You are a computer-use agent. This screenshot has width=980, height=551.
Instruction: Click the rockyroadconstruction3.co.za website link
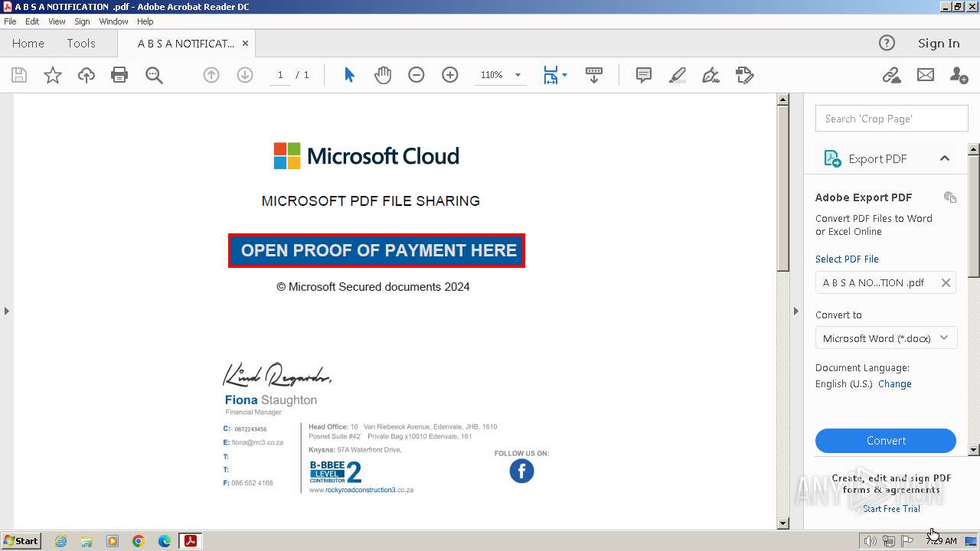point(361,490)
